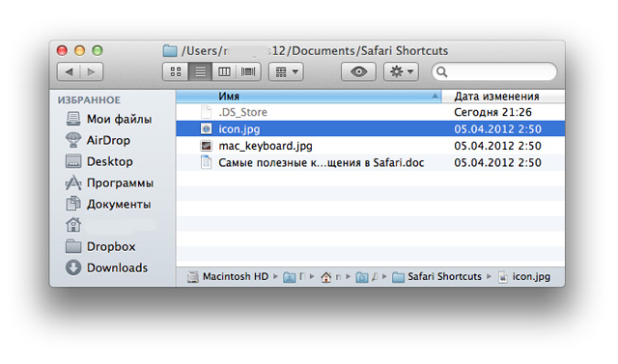Click the .DS_Store blank file icon
The image size is (618, 364).
(x=206, y=112)
